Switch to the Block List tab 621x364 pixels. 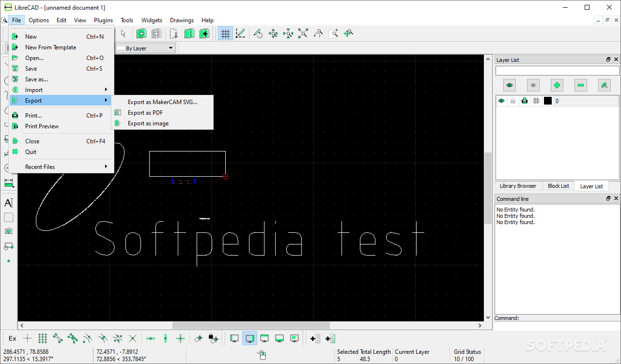558,186
